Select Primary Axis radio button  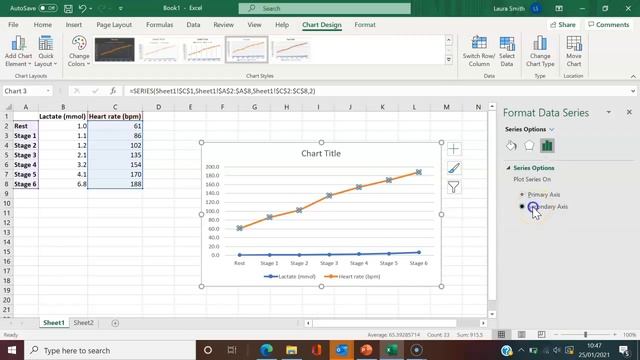click(522, 195)
